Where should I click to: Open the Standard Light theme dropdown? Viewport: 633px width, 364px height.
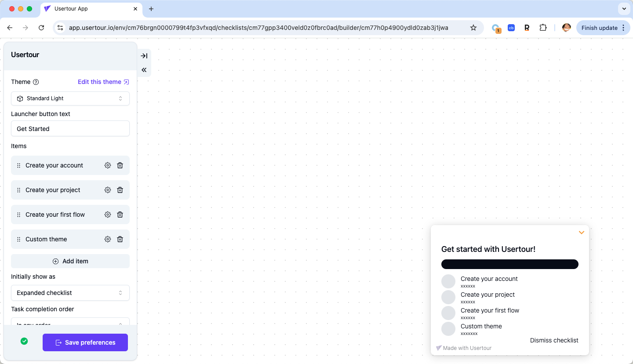pos(70,98)
